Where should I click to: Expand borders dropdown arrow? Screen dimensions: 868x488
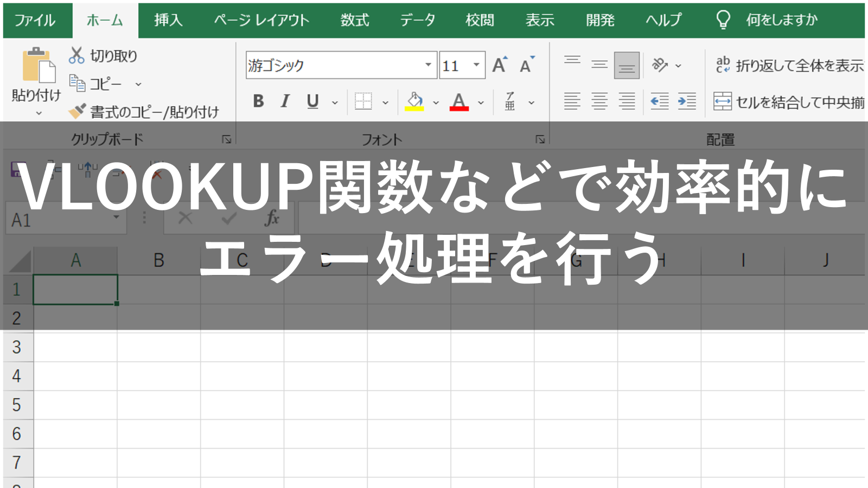385,102
